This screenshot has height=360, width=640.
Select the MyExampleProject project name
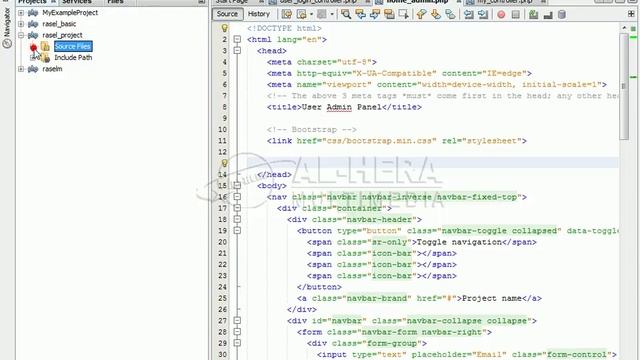70,13
